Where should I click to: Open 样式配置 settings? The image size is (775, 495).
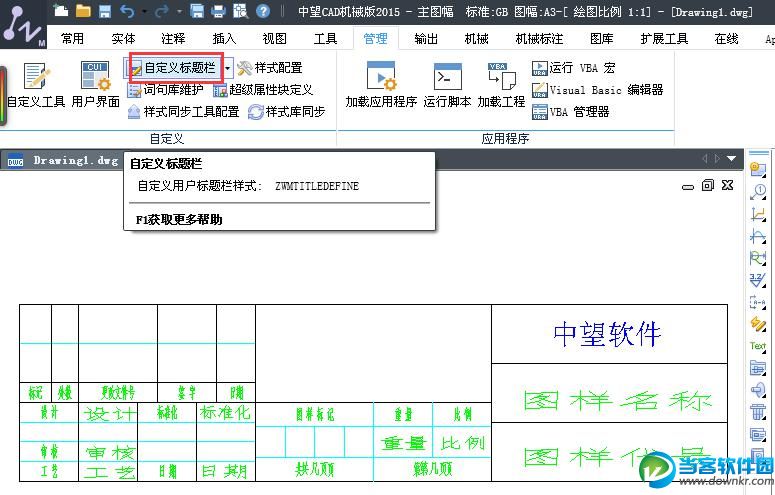270,68
